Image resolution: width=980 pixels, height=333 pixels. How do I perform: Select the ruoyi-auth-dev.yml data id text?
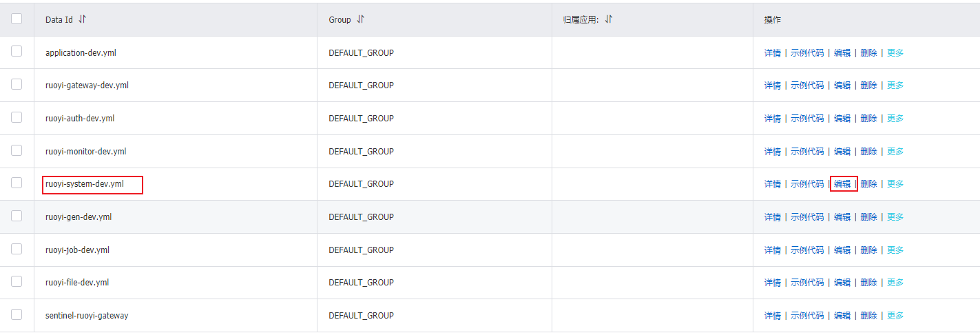pos(80,119)
